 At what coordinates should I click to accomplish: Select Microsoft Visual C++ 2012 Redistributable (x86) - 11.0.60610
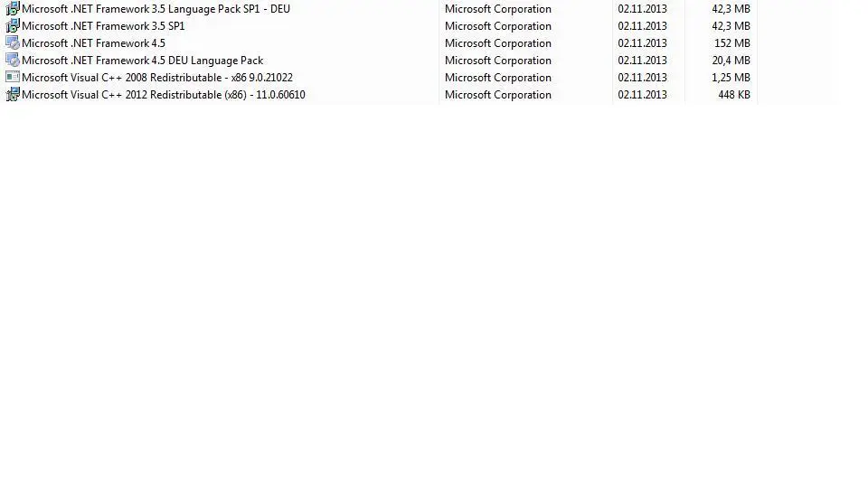[x=164, y=95]
